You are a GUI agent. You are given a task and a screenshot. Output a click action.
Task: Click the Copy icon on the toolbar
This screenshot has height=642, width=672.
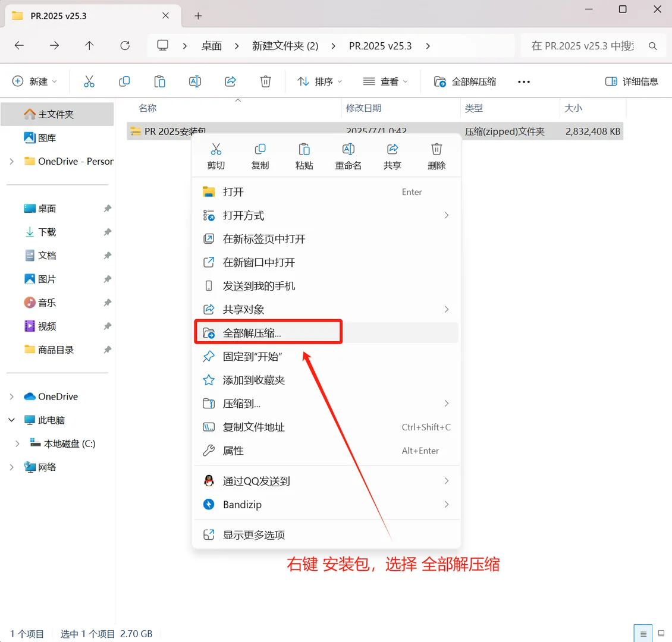coord(124,81)
